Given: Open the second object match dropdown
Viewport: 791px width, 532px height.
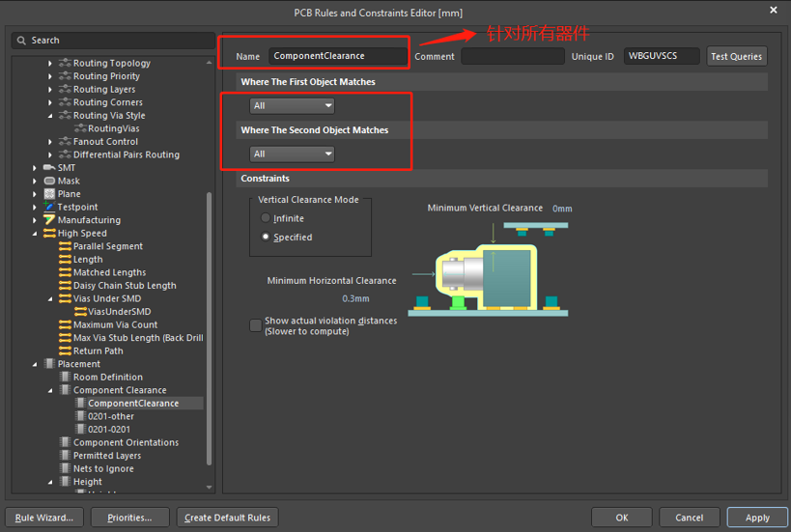Looking at the screenshot, I should 292,154.
